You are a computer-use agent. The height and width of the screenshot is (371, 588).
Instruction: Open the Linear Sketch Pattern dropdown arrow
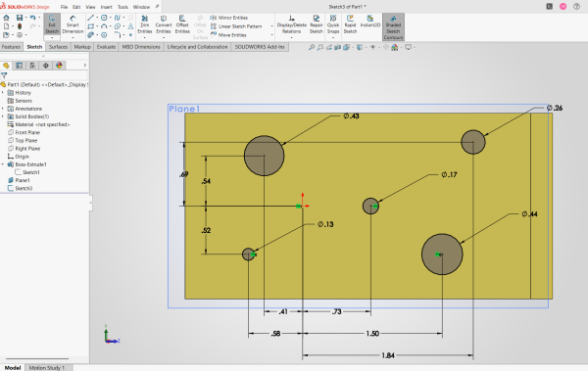271,26
